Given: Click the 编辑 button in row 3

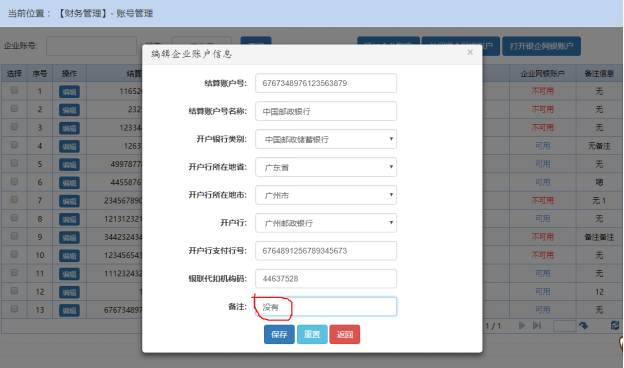Looking at the screenshot, I should (69, 128).
